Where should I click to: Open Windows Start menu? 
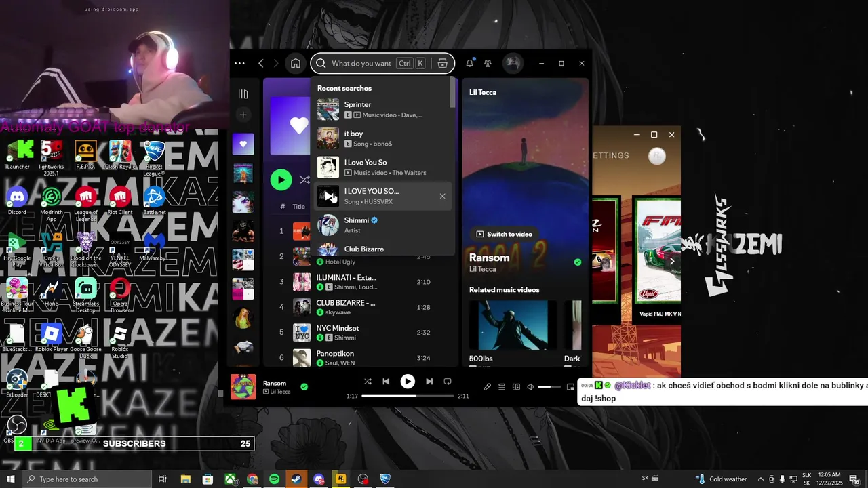tap(11, 479)
